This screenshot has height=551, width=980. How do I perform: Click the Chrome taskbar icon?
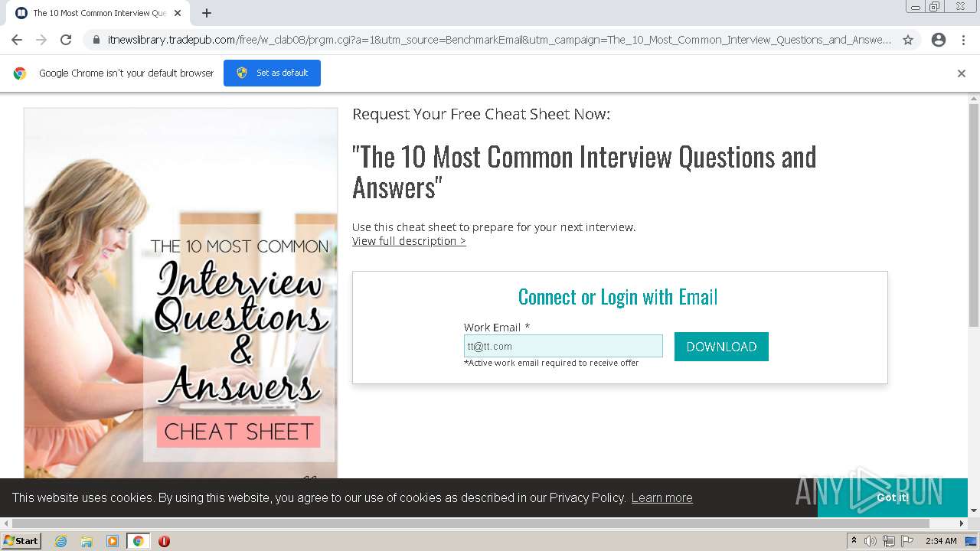[138, 541]
